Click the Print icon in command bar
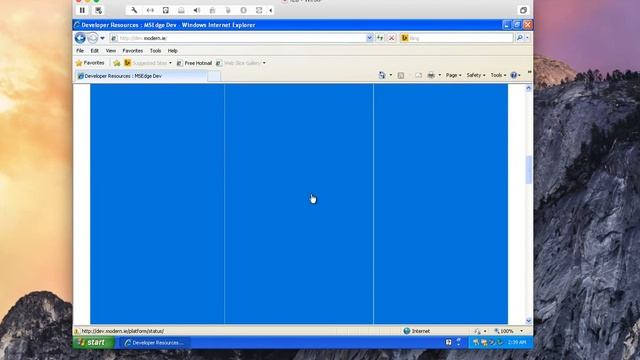Screen dimensions: 640x360 point(431,75)
